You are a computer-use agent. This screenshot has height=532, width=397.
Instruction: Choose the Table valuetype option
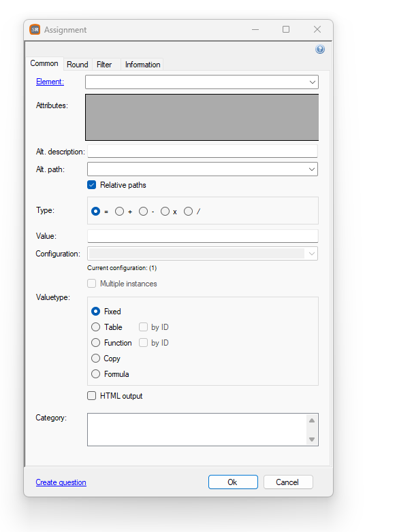(x=96, y=327)
